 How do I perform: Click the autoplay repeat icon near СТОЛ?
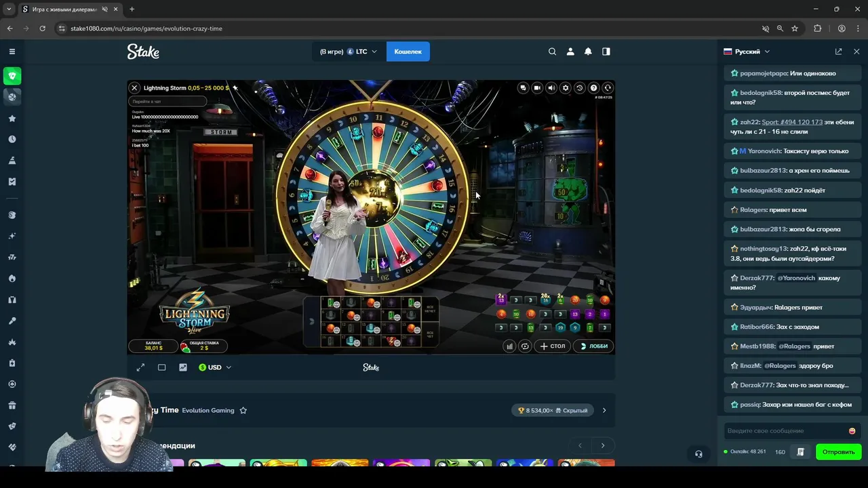pyautogui.click(x=524, y=346)
